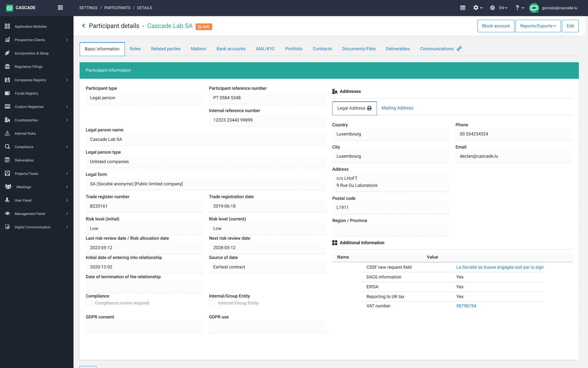Tick Compliance review required checkbox

point(89,303)
